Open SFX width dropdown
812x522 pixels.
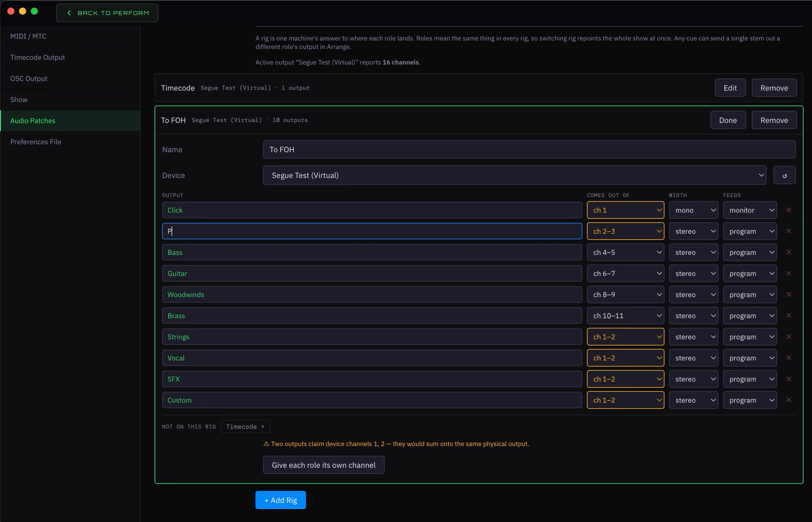click(x=693, y=379)
